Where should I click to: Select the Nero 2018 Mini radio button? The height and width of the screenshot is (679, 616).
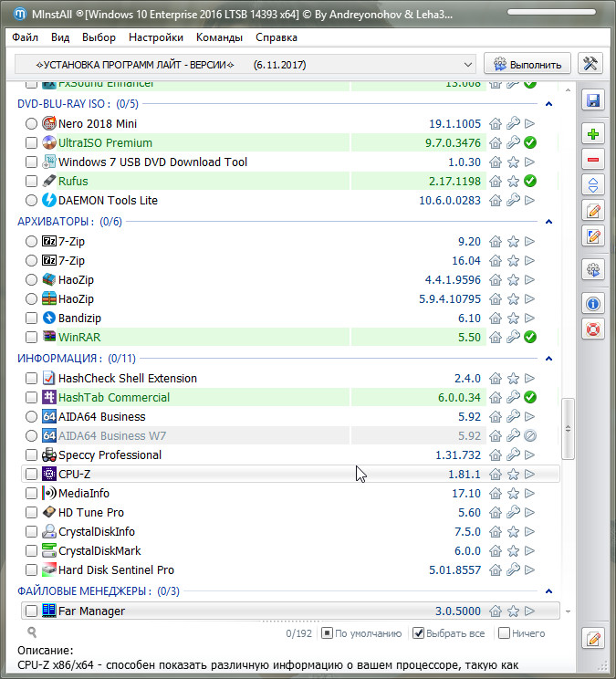31,124
